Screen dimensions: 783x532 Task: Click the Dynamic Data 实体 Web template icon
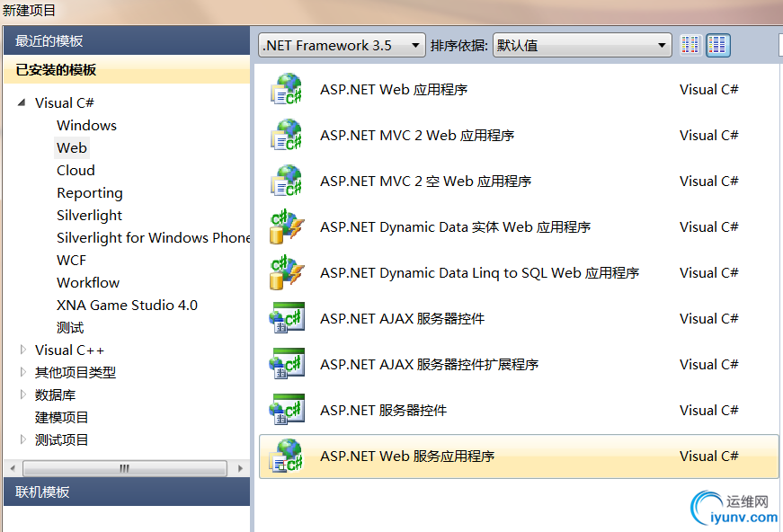click(287, 227)
